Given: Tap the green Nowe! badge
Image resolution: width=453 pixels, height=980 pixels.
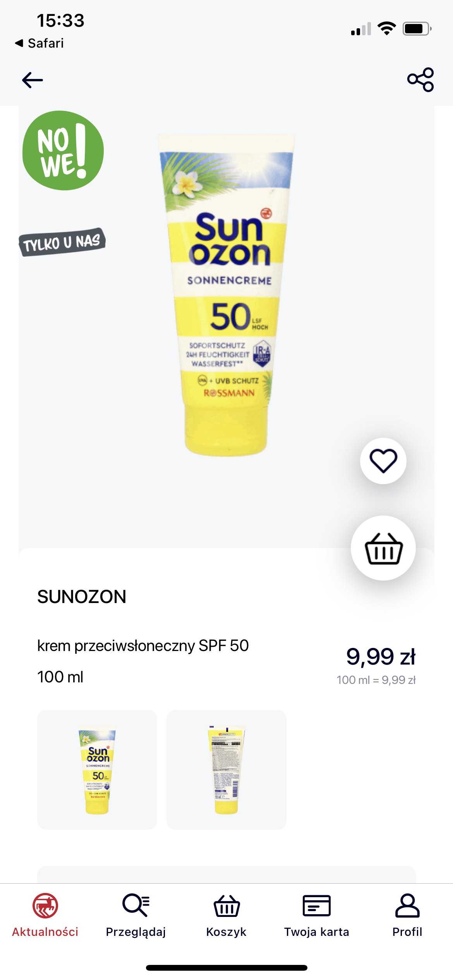Looking at the screenshot, I should [x=63, y=151].
